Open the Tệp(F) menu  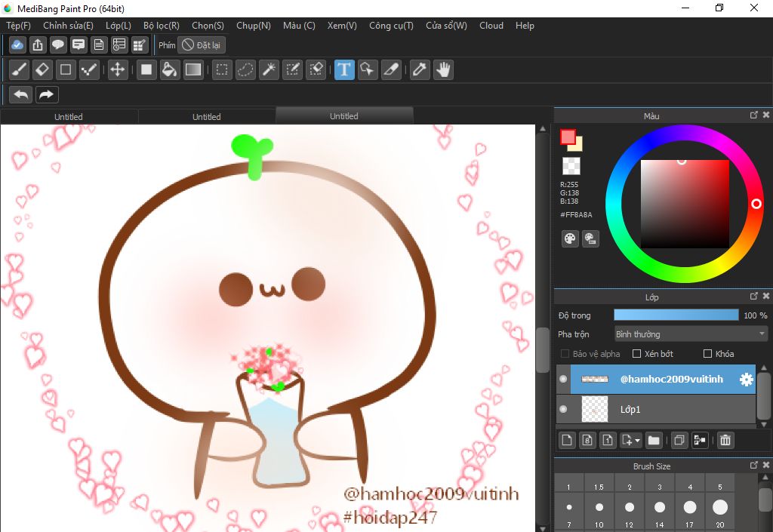pyautogui.click(x=18, y=26)
